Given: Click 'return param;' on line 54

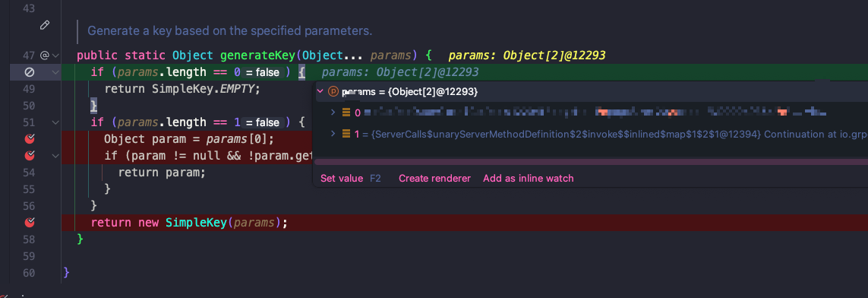Looking at the screenshot, I should (x=162, y=173).
